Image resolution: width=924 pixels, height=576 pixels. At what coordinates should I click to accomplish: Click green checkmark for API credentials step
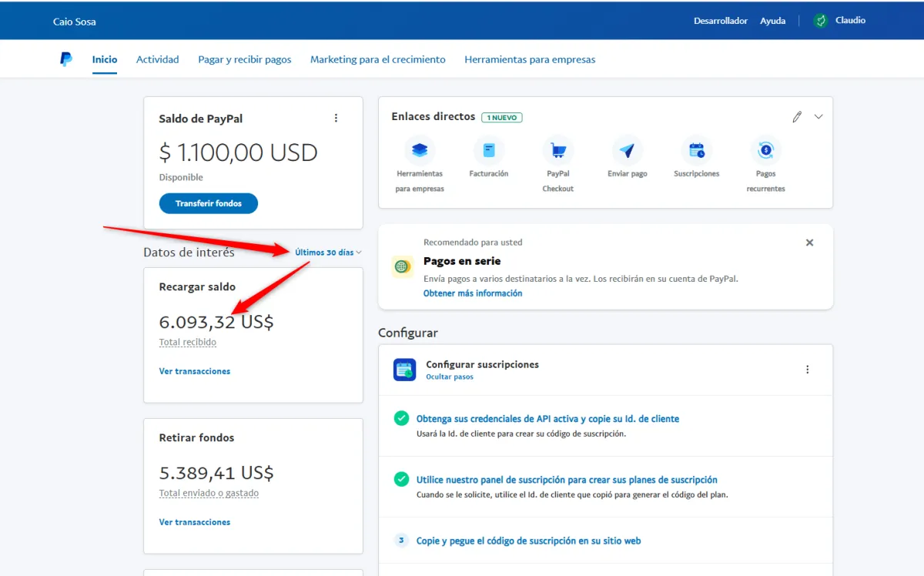401,418
